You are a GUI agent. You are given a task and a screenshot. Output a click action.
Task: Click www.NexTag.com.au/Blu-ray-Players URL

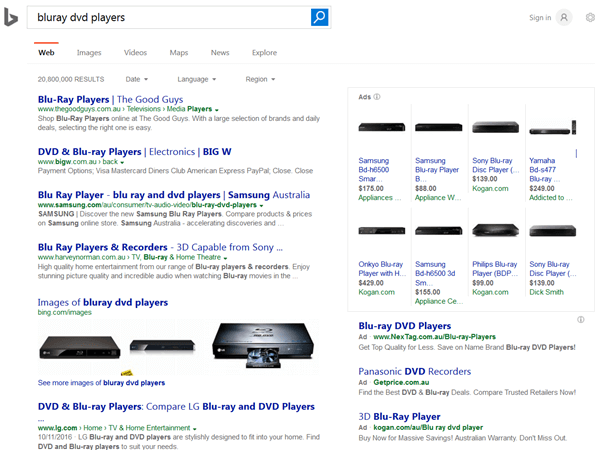434,337
